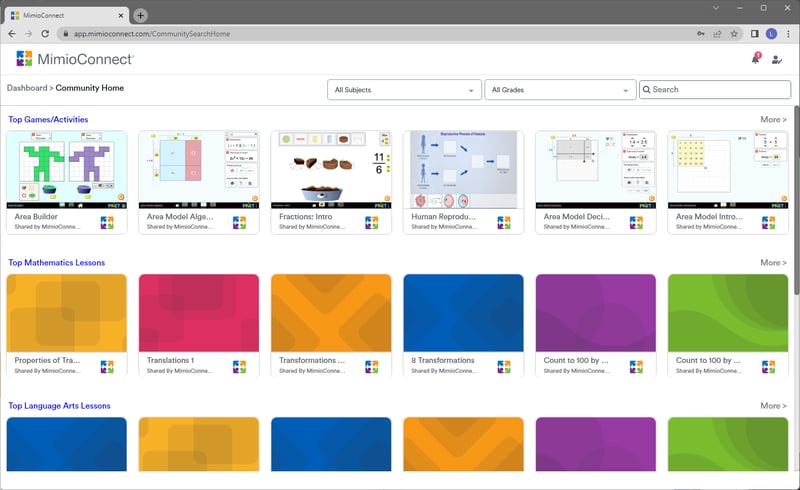Open Chrome side panel icon
Screen dimensions: 800x490
[x=755, y=34]
